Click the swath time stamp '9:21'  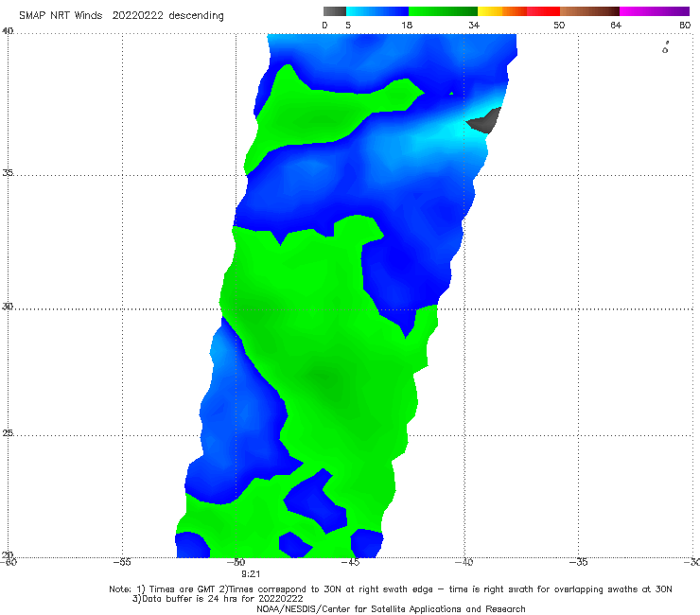251,574
